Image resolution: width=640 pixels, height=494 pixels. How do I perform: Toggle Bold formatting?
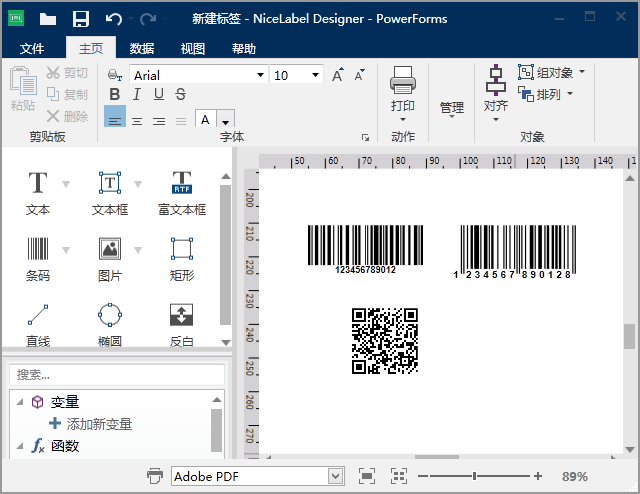[x=115, y=94]
